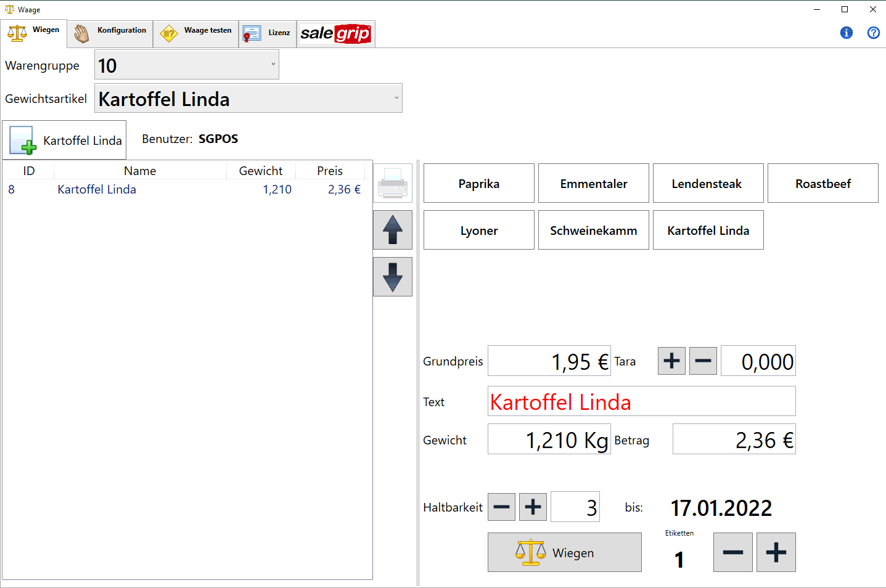The width and height of the screenshot is (886, 588).
Task: Select Kartoffel Linda quick article button
Action: pos(708,230)
